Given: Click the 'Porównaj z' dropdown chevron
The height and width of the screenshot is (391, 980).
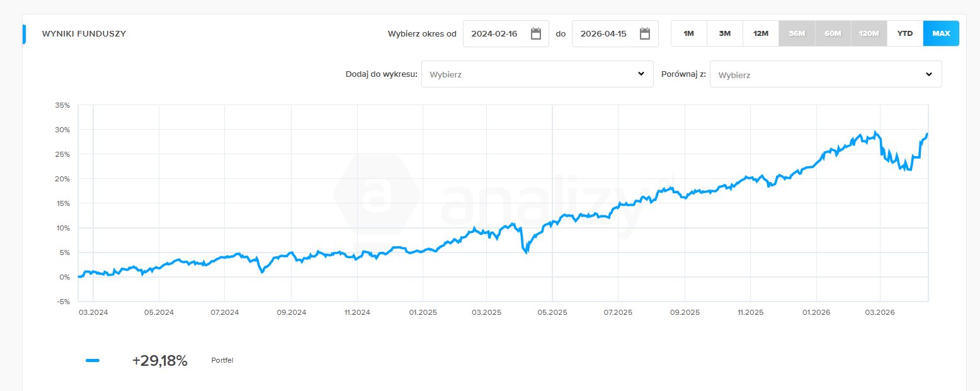Looking at the screenshot, I should tap(929, 74).
